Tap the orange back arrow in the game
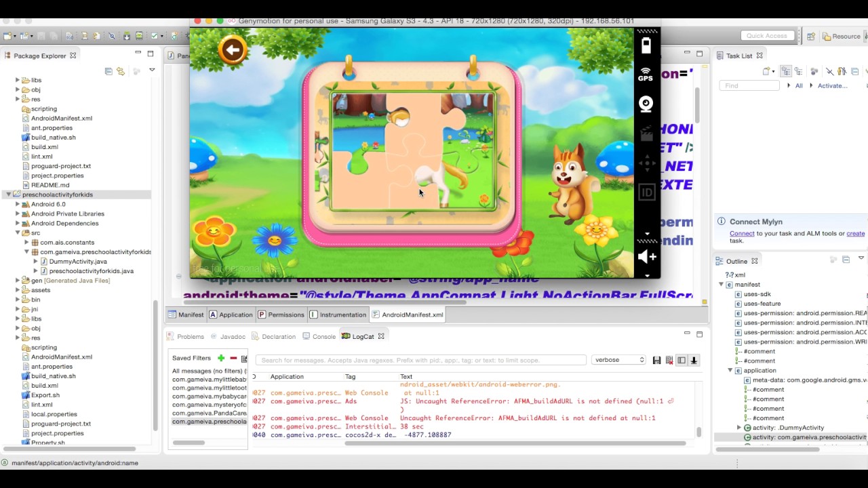 click(x=233, y=49)
